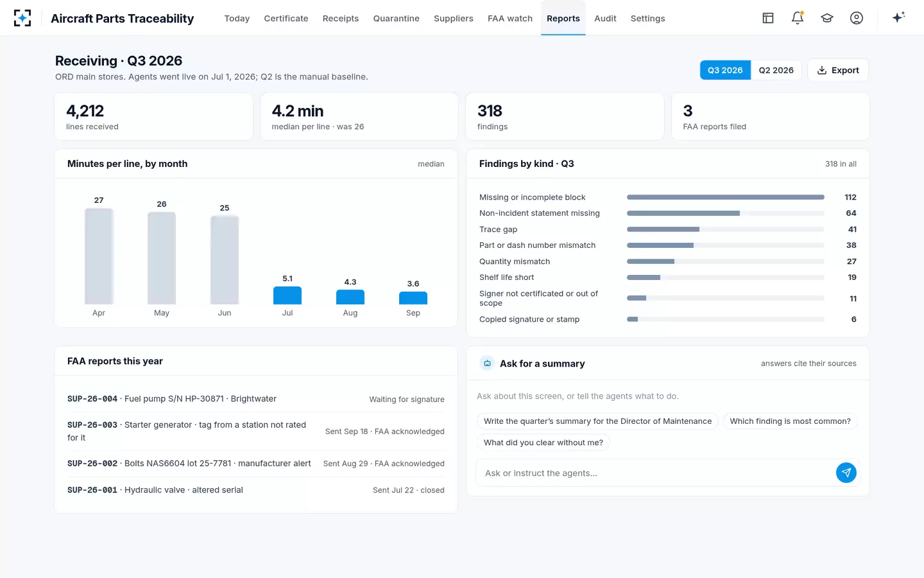Export the Q3 receiving report
Viewport: 924px width, 578px height.
point(838,70)
